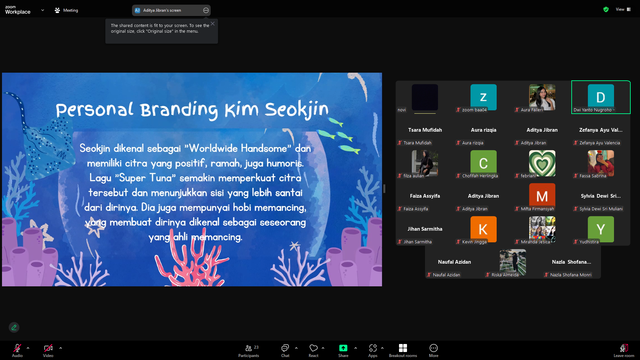The image size is (640, 360).
Task: Click muted mic icon on Riska Almeida
Action: pyautogui.click(x=488, y=275)
